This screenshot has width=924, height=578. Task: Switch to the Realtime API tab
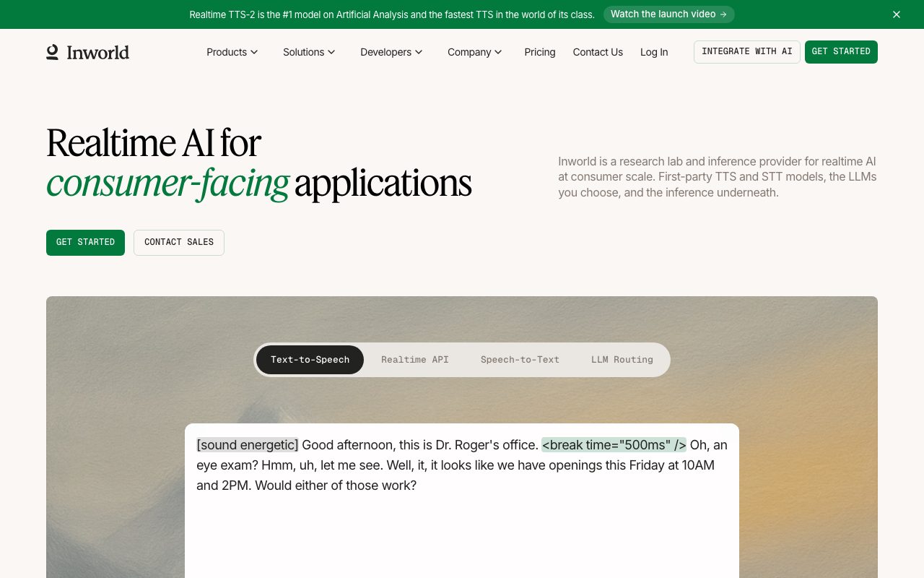tap(415, 360)
